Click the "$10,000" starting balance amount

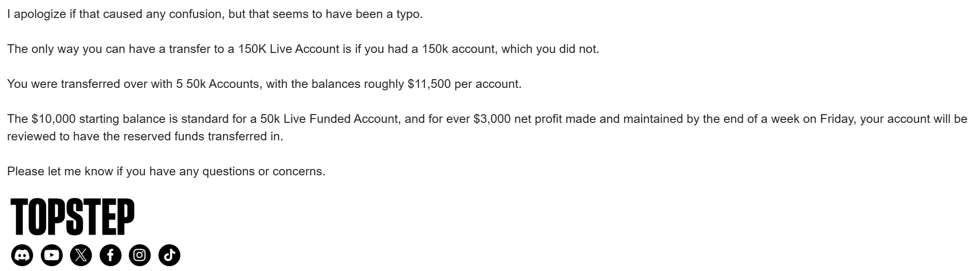click(53, 119)
